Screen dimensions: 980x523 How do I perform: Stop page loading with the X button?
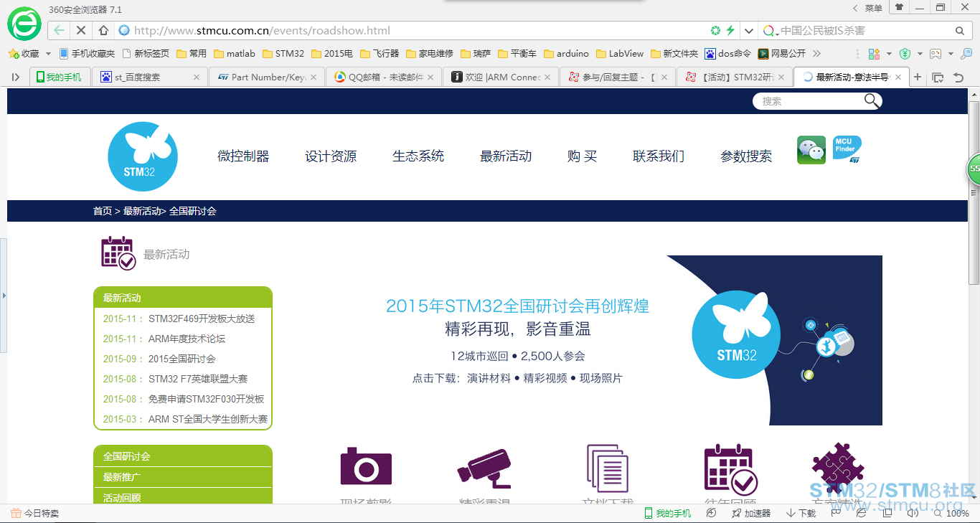(x=81, y=31)
